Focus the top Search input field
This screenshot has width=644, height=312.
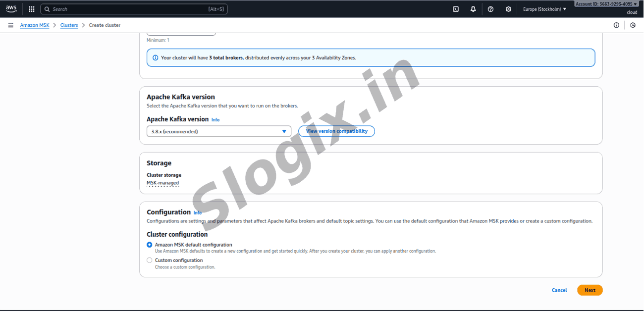click(134, 9)
